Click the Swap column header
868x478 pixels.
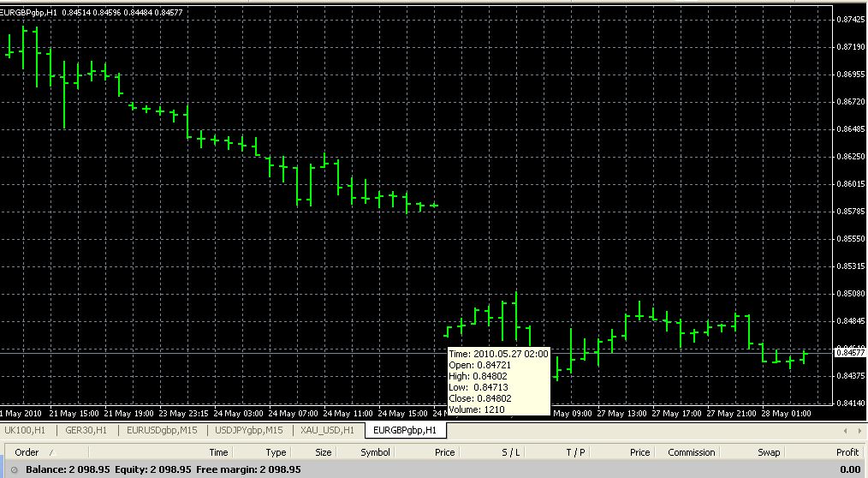click(x=769, y=452)
